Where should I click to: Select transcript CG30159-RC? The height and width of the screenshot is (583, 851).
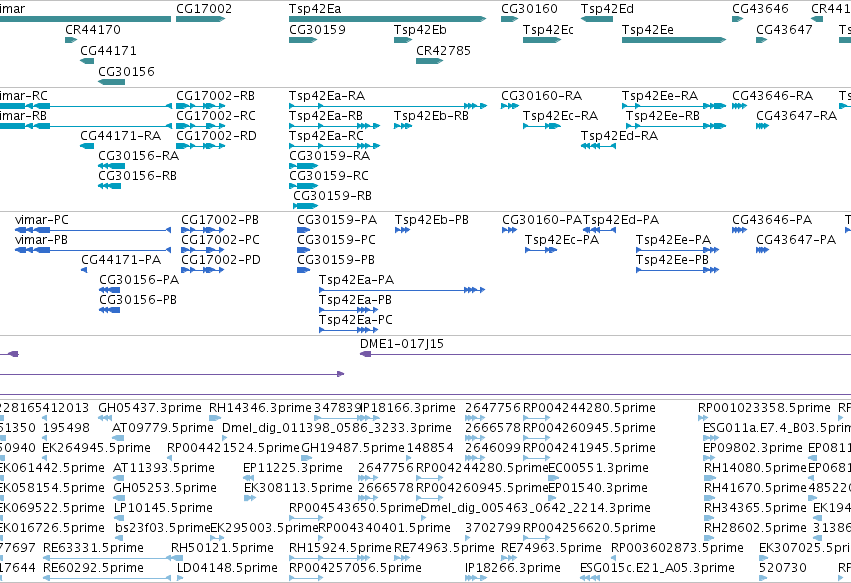(x=328, y=176)
